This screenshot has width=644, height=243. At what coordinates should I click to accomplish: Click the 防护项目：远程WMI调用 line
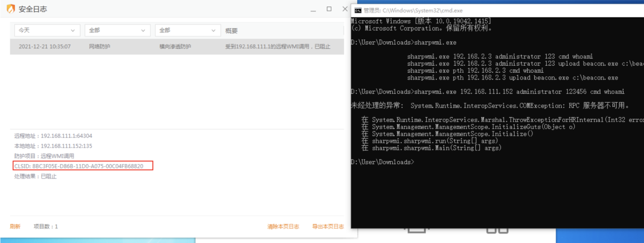44,156
